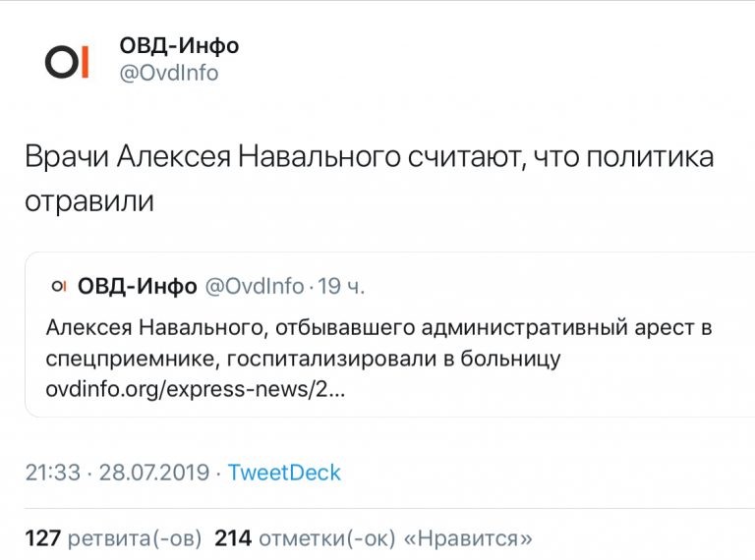This screenshot has height=560, width=755.
Task: Click the OVD-Info profile avatar logo
Action: [x=68, y=61]
